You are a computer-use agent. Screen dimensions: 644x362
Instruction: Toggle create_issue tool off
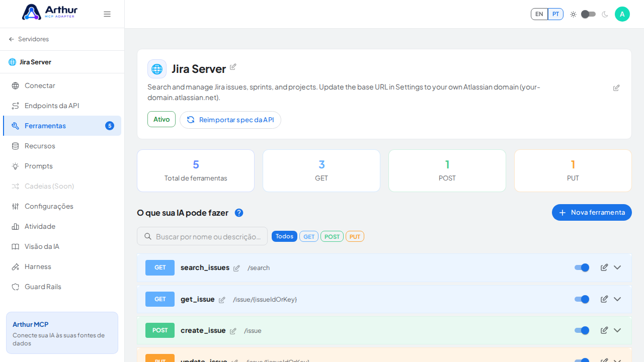click(x=582, y=330)
